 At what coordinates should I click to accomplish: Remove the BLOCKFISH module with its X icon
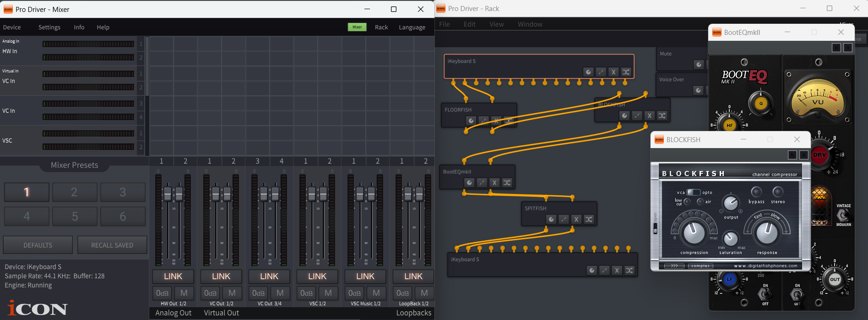[x=650, y=116]
